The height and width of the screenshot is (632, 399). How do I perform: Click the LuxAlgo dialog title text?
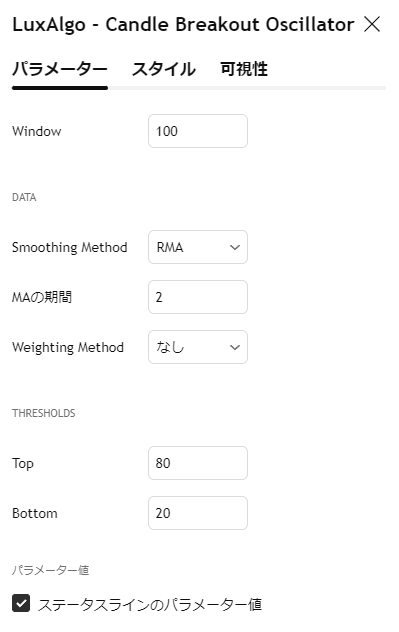tap(183, 25)
